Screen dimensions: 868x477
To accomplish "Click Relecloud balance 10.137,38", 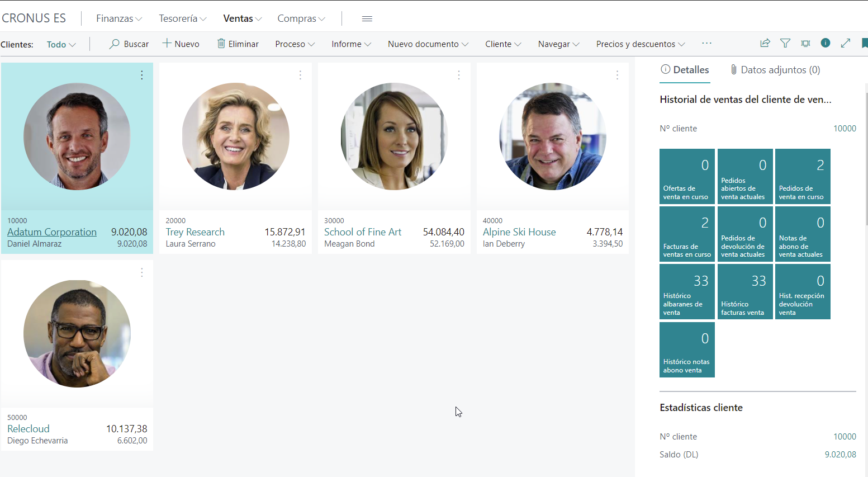I will point(127,429).
